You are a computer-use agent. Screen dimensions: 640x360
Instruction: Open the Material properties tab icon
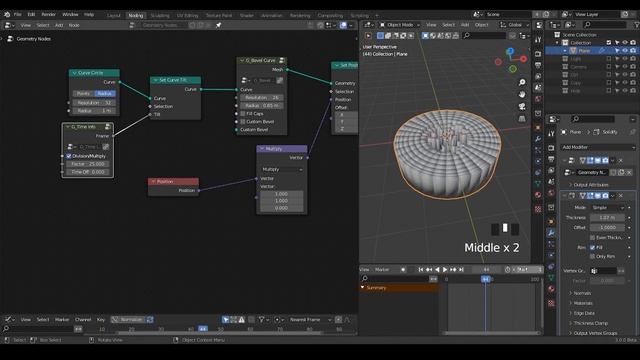coord(551,289)
